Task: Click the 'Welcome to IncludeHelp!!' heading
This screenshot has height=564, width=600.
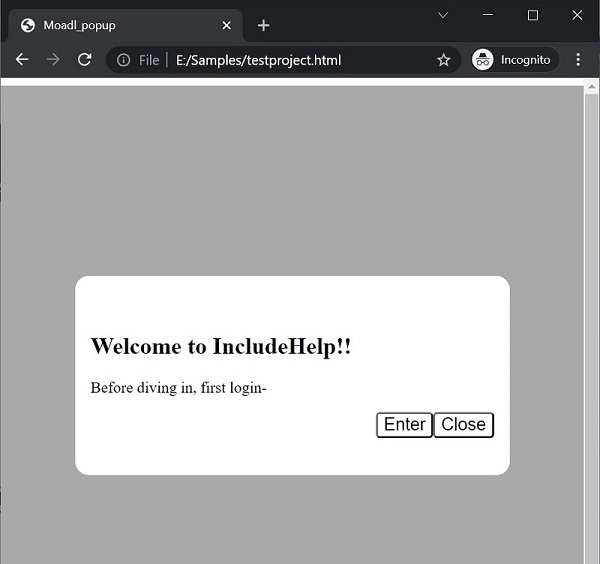Action: click(x=220, y=347)
